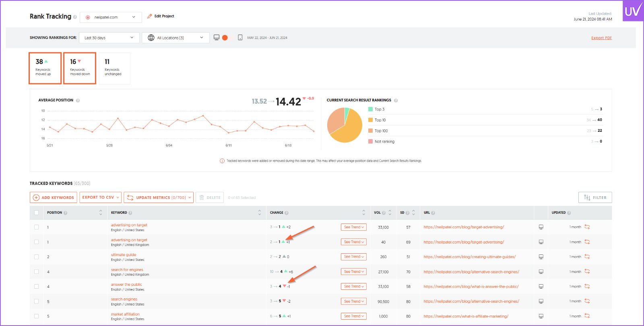The image size is (644, 326).
Task: Select the 'Keywords unchanged' summary card
Action: (114, 68)
